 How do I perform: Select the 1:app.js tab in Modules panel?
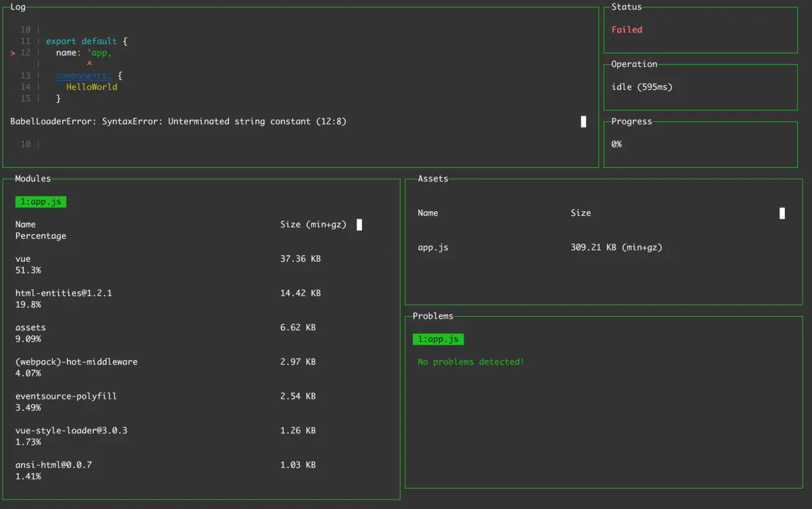pos(41,202)
